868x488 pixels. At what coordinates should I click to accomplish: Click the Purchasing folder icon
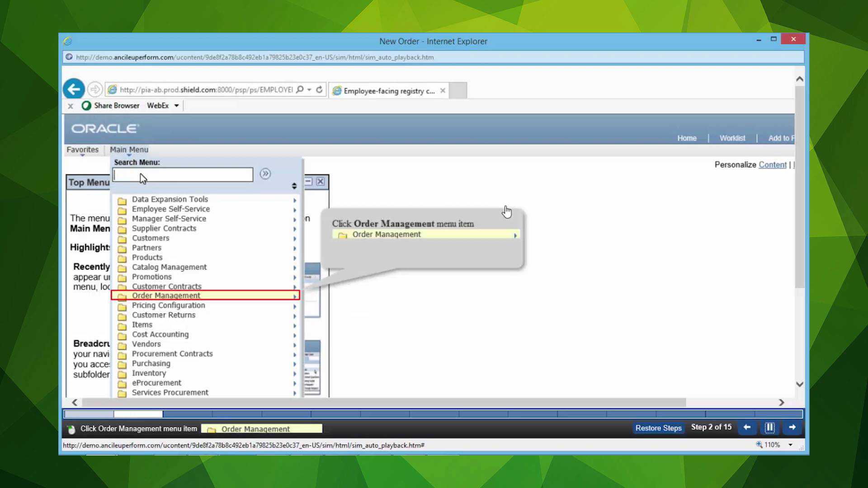click(x=122, y=364)
